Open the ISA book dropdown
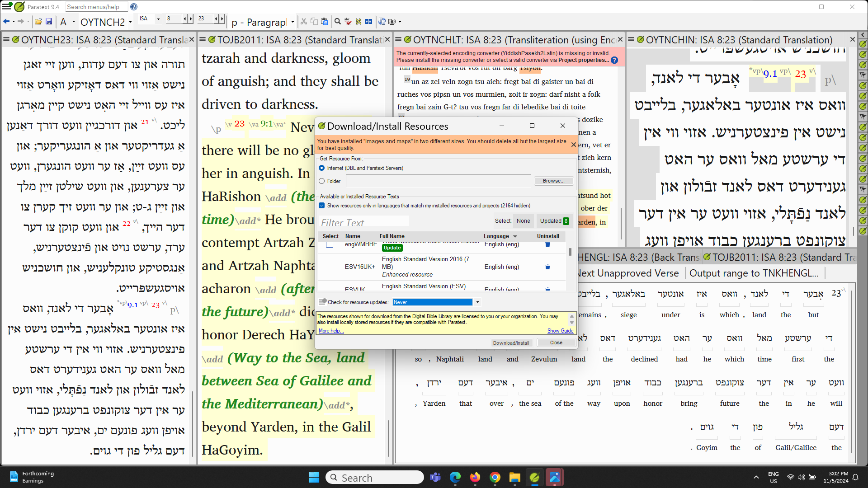Viewport: 868px width, 488px height. pyautogui.click(x=158, y=19)
